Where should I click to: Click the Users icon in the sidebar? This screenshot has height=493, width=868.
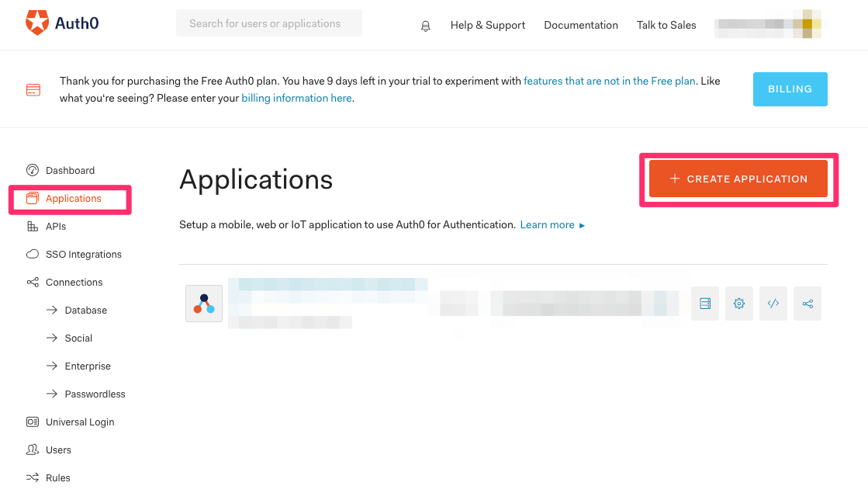coord(32,450)
